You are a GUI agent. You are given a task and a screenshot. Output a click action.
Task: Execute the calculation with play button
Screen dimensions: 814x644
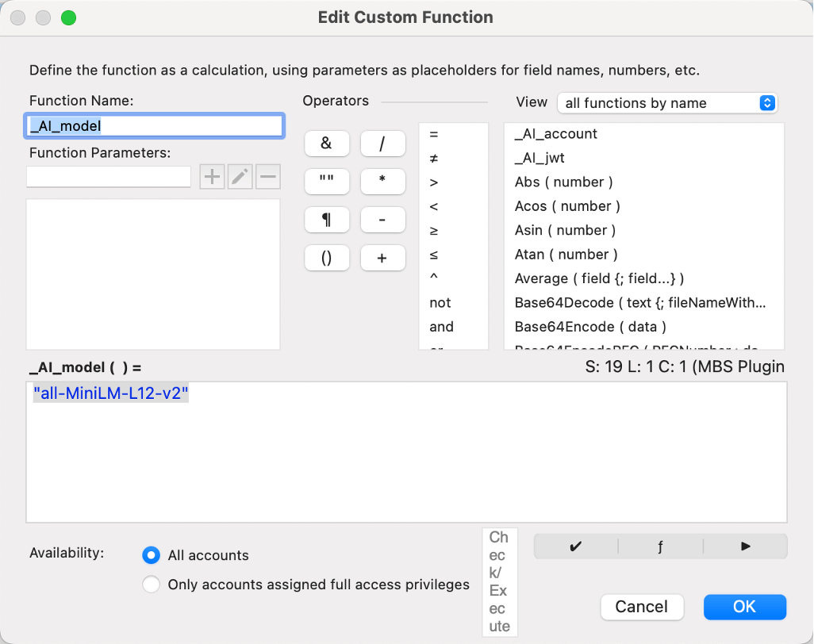pyautogui.click(x=746, y=546)
